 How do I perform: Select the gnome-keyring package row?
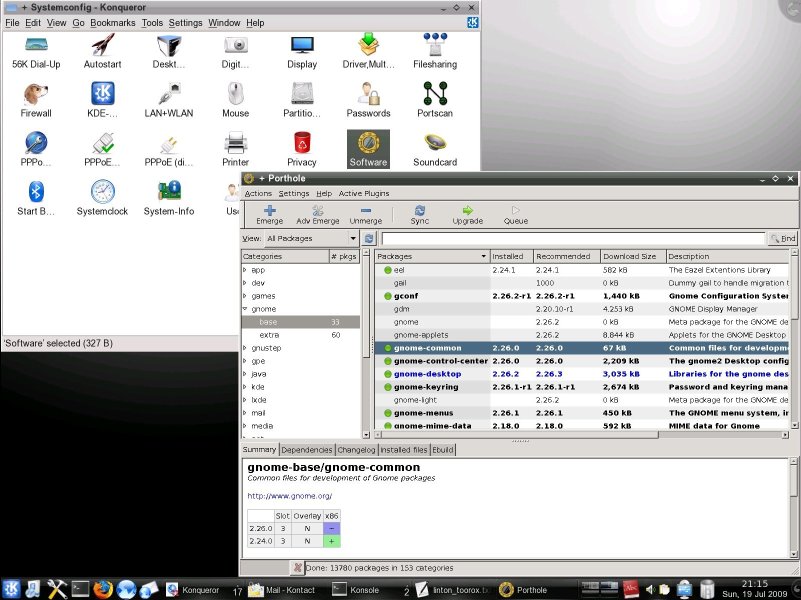coord(582,387)
